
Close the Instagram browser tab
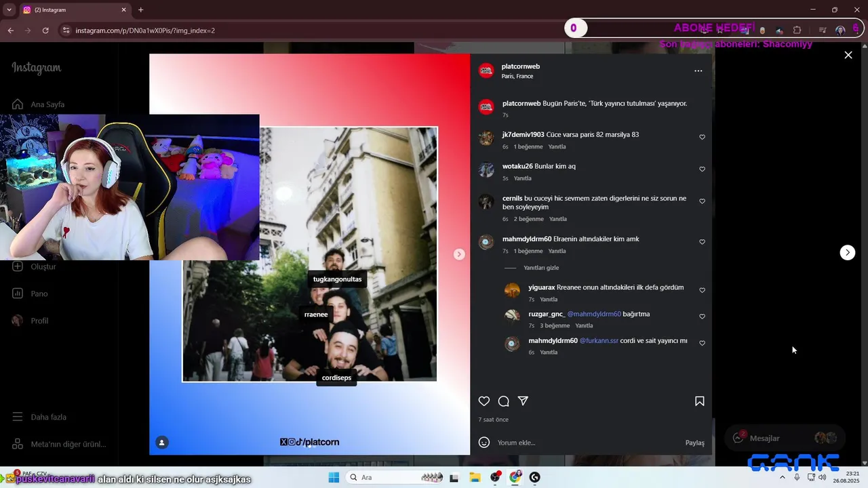coord(123,9)
